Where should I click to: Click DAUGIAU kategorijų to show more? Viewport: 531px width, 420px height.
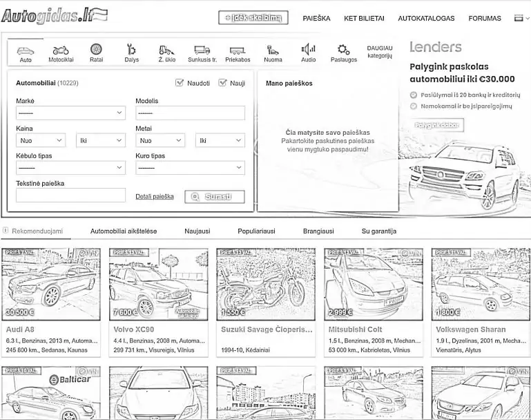pyautogui.click(x=380, y=52)
